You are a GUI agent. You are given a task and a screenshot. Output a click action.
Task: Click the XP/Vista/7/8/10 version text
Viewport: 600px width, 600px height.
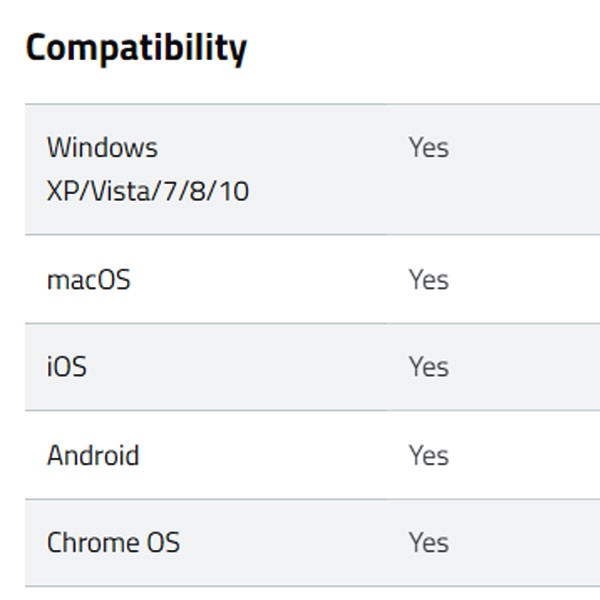point(148,191)
